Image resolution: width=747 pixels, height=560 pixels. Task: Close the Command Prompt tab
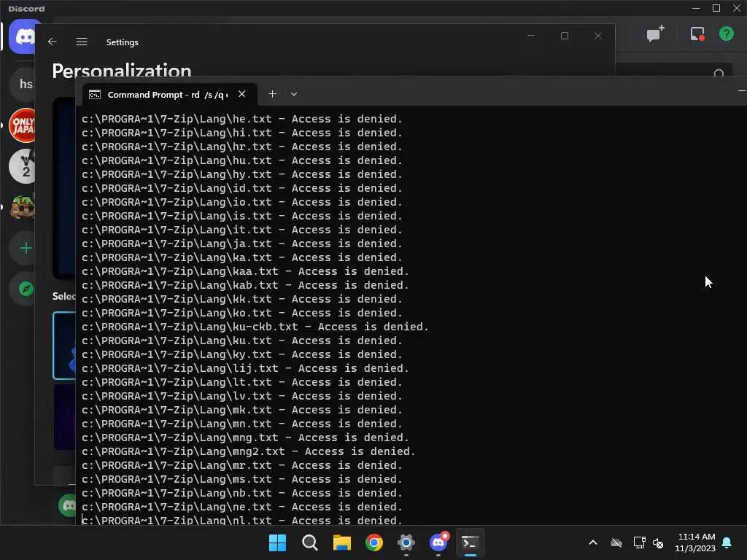(241, 94)
